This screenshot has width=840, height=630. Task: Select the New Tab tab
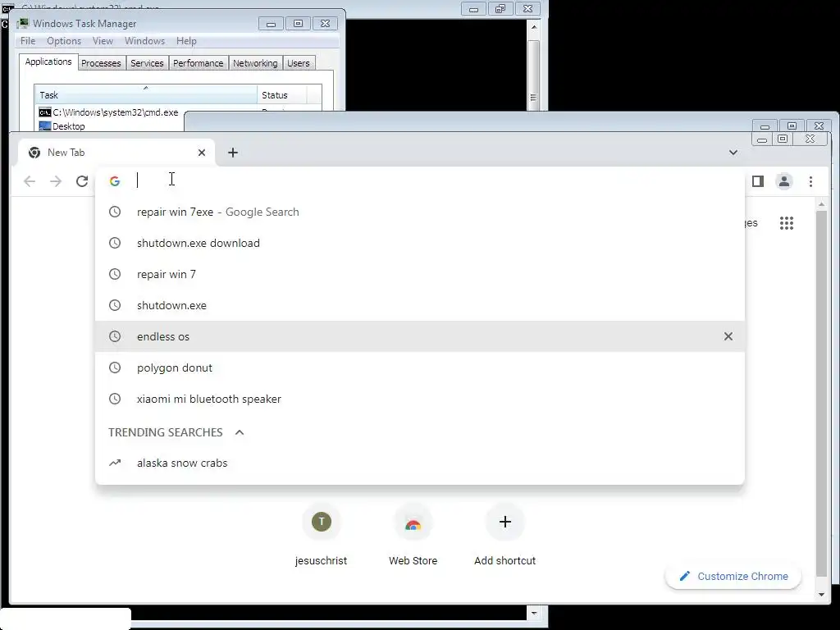coord(116,153)
